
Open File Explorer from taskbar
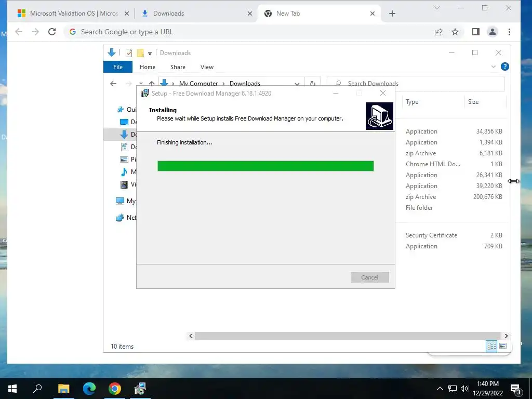[x=63, y=389]
